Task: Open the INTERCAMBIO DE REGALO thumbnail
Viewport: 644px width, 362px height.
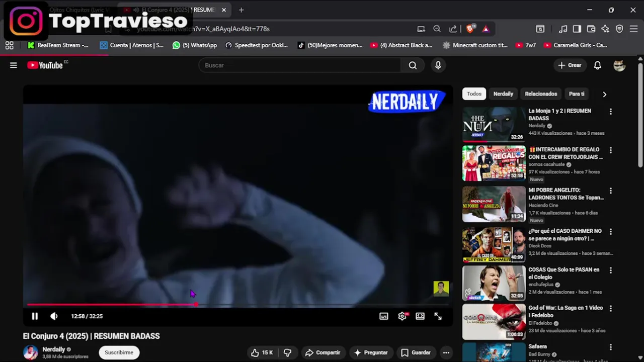Action: [494, 163]
